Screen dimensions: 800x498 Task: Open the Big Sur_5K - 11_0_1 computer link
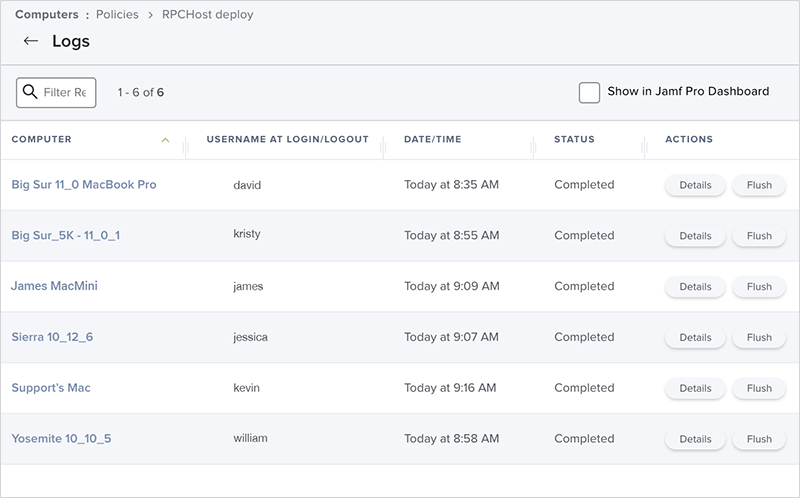[x=66, y=235]
